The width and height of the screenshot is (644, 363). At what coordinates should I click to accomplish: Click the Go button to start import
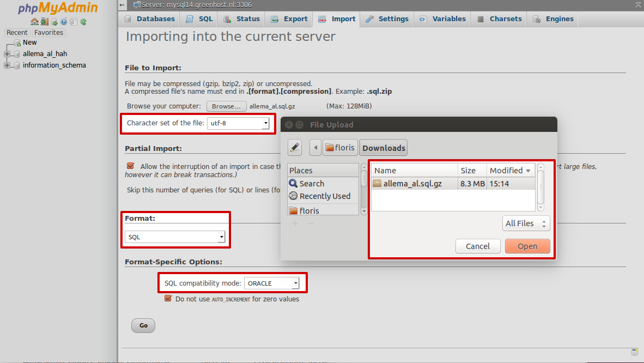point(143,325)
